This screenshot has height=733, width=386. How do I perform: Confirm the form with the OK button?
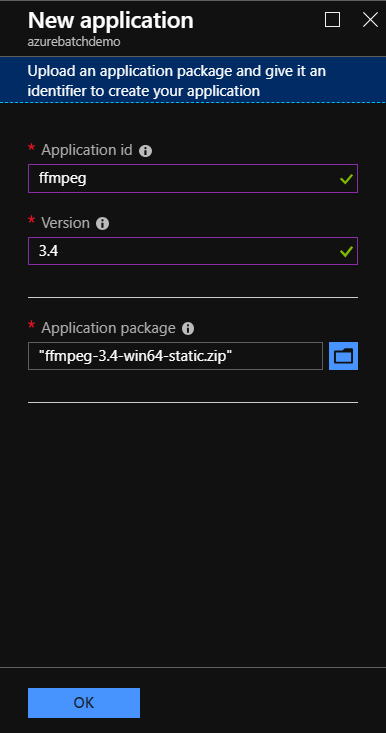[84, 703]
